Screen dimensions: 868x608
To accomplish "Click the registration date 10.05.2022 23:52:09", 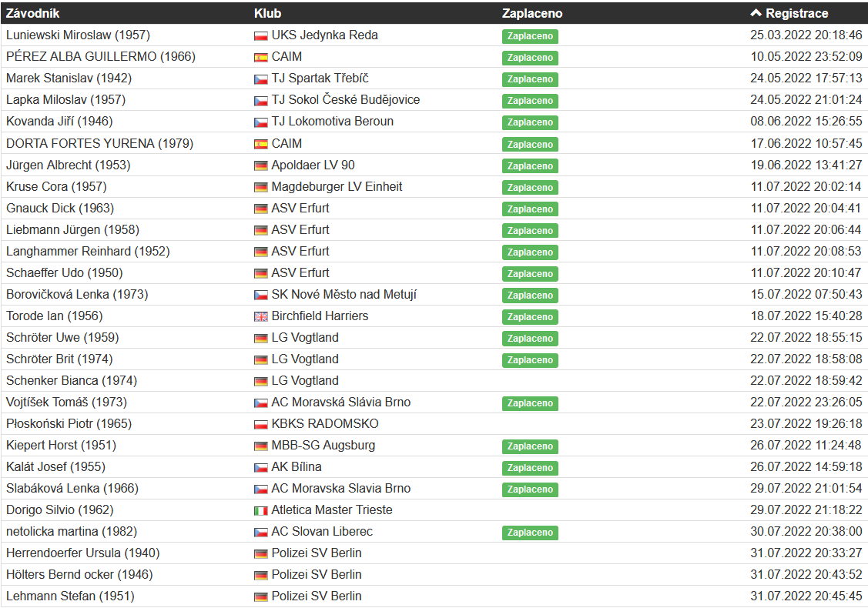I will tap(806, 56).
